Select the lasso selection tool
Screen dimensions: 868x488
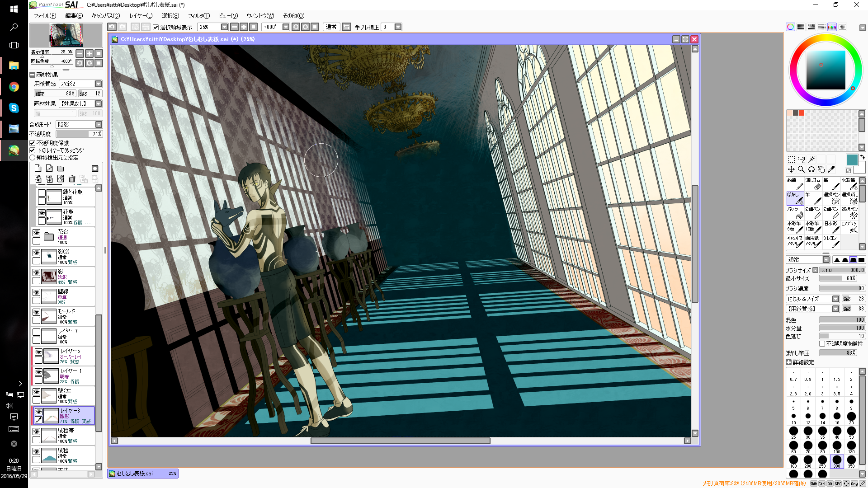pos(801,160)
